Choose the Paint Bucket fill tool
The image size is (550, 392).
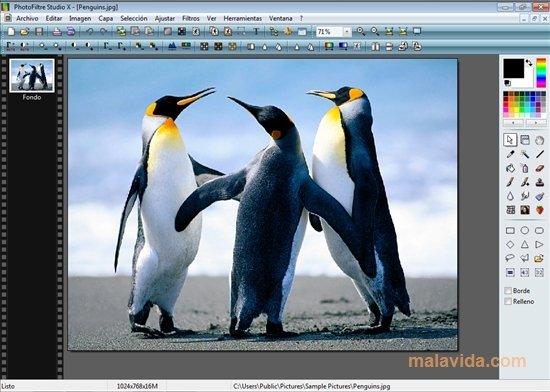pyautogui.click(x=510, y=168)
